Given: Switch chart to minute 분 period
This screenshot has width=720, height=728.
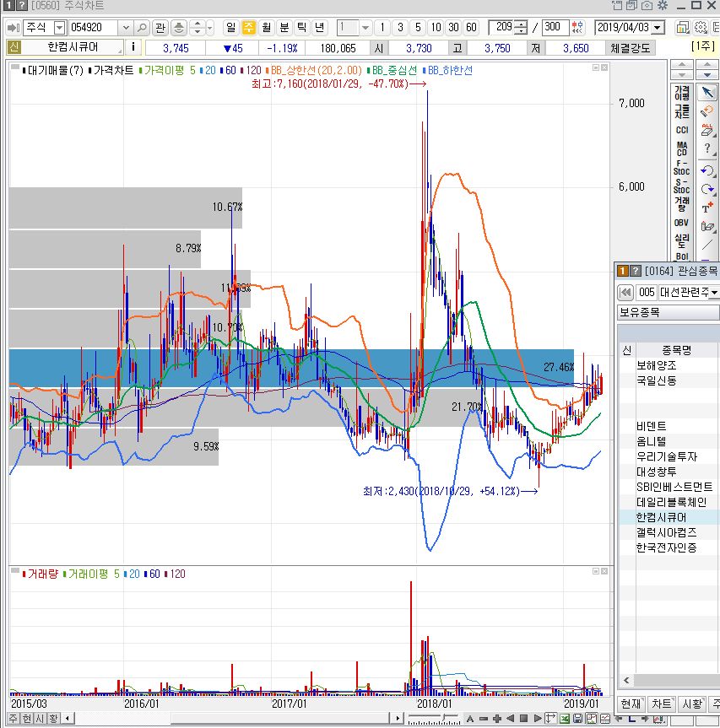Looking at the screenshot, I should coord(284,28).
